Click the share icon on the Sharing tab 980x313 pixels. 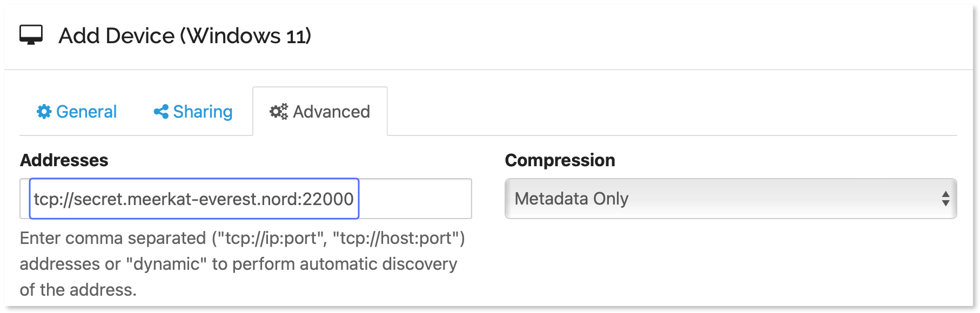click(x=160, y=111)
